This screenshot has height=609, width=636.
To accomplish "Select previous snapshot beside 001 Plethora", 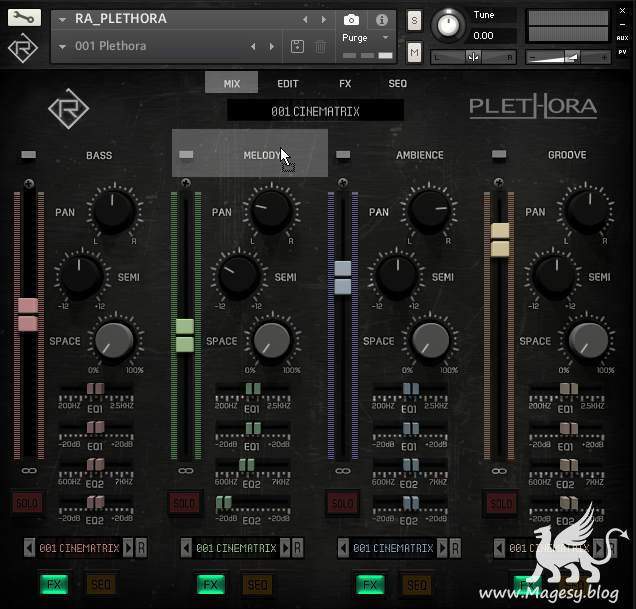I will (x=253, y=47).
